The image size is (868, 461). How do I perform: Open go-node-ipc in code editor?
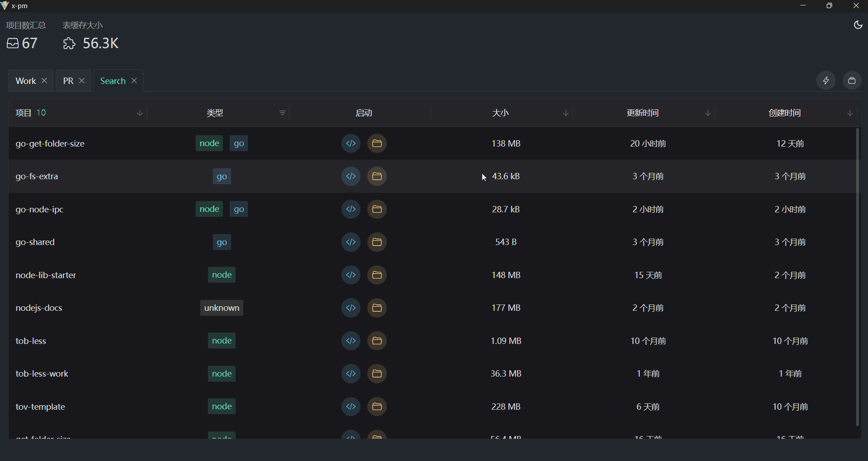coord(351,209)
